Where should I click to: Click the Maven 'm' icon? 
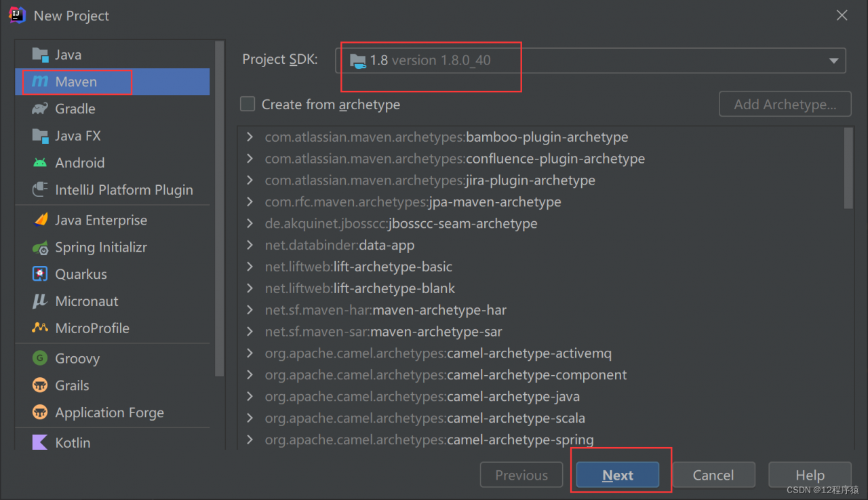[x=40, y=82]
